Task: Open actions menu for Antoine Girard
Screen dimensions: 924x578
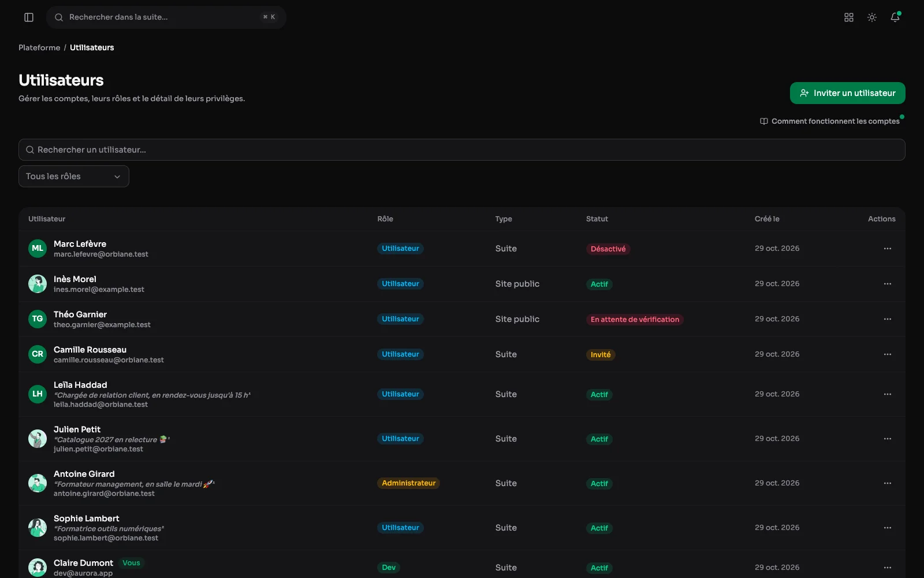Action: click(888, 483)
